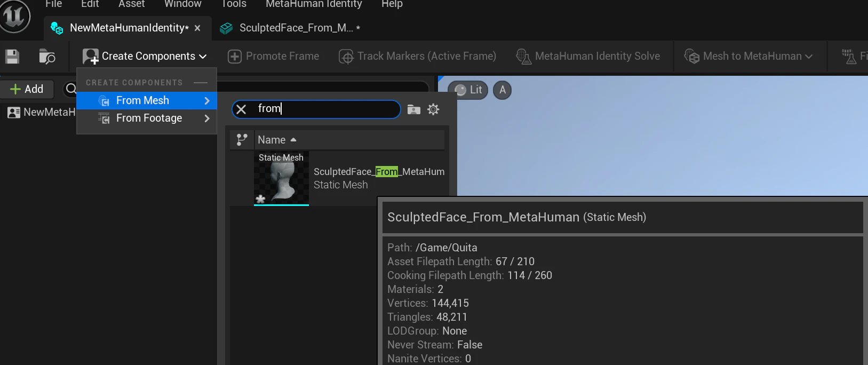
Task: Browse to asset in Content Browser icon
Action: 47,56
